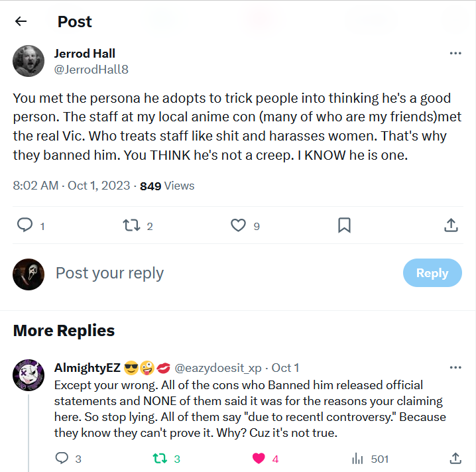
Task: Comment on AlmightyEZ's reply
Action: 62,458
